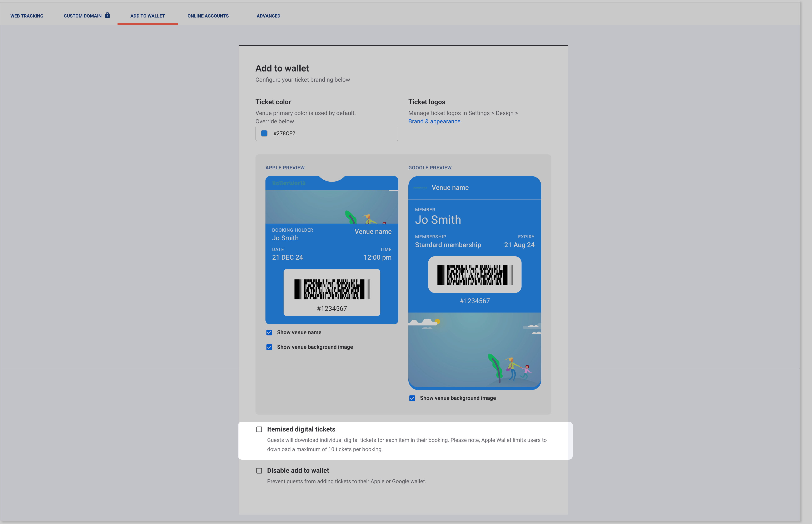Click Standard membership text in Google preview
Image resolution: width=812 pixels, height=524 pixels.
point(448,245)
